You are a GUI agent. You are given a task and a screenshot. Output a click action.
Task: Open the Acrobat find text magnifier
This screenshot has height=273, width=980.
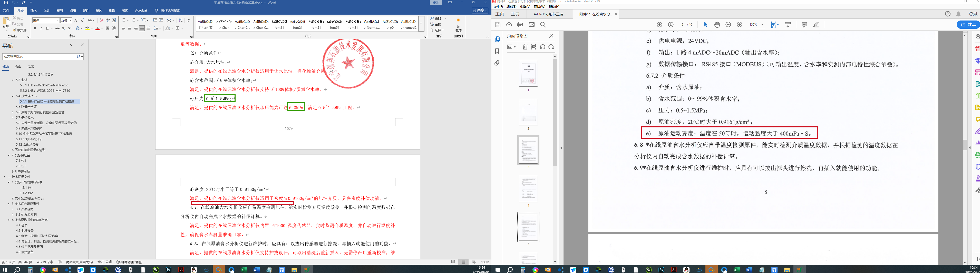543,25
